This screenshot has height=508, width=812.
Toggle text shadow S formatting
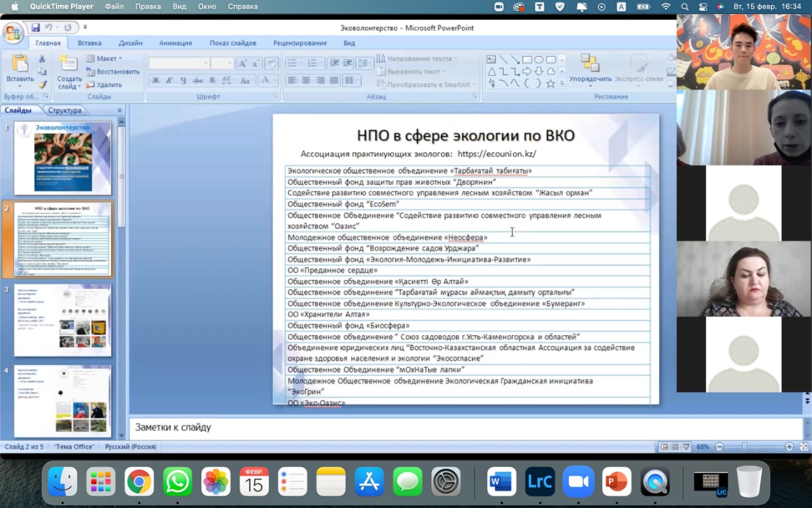coord(213,81)
